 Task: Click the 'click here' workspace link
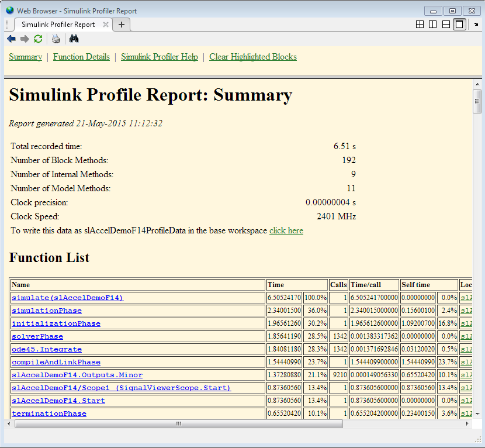pyautogui.click(x=286, y=230)
